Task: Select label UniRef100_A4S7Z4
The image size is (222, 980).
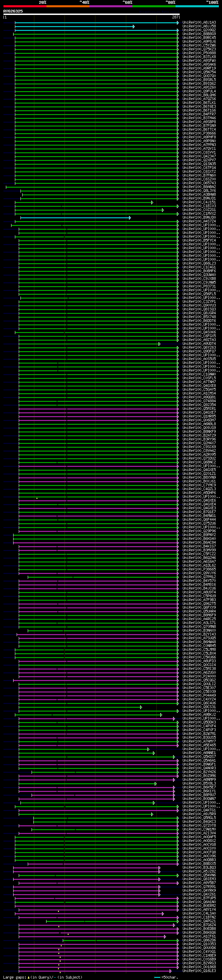Action: [x=199, y=221]
